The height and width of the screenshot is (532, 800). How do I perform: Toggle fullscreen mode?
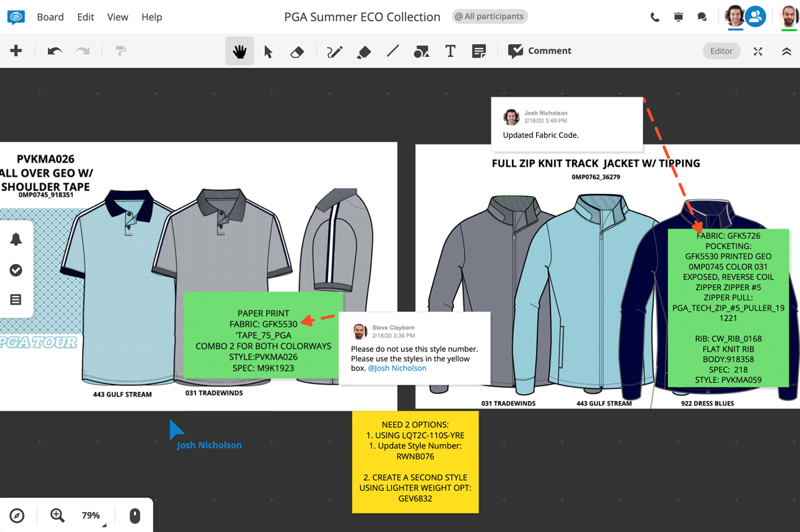758,51
